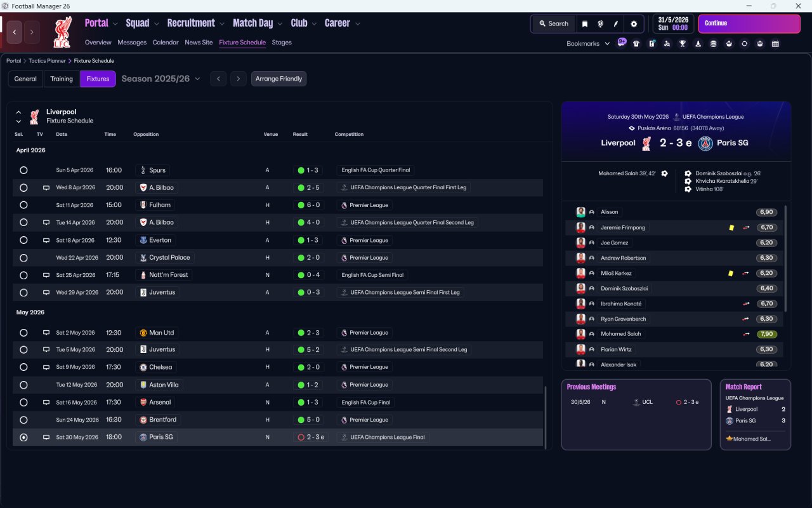Open the settings gear icon
Viewport: 812px width, 508px height.
click(633, 24)
